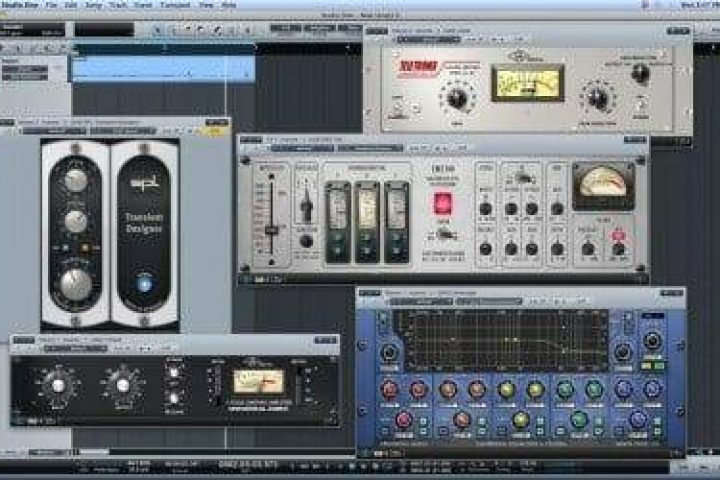
Task: Adjust the Cambridge EQ master gain knob
Action: coord(652,340)
